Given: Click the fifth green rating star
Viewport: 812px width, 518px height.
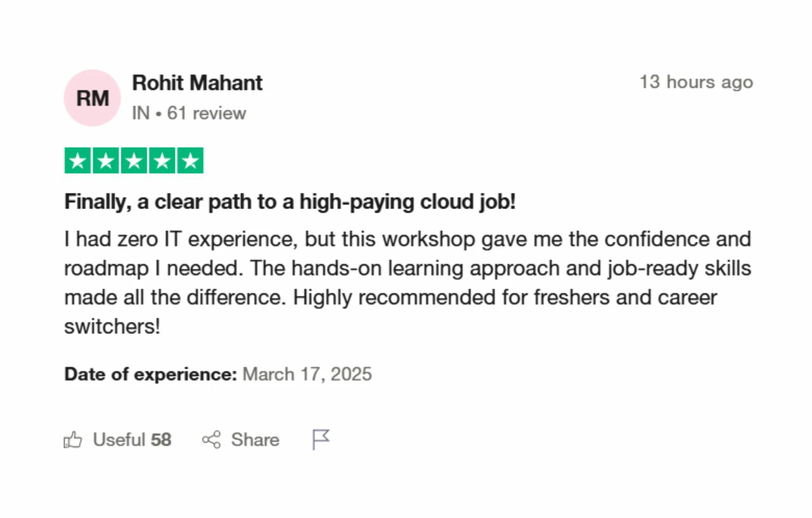Looking at the screenshot, I should pos(190,161).
